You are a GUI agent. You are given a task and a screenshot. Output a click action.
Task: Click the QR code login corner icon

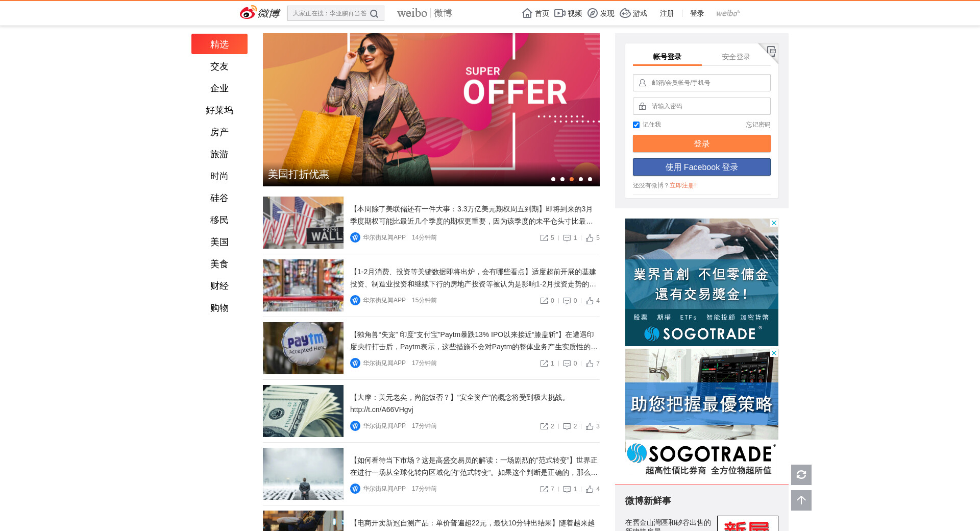coord(771,51)
